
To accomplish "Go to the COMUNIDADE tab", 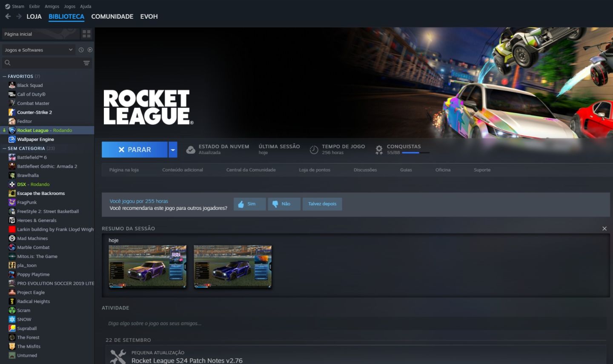I will click(112, 17).
